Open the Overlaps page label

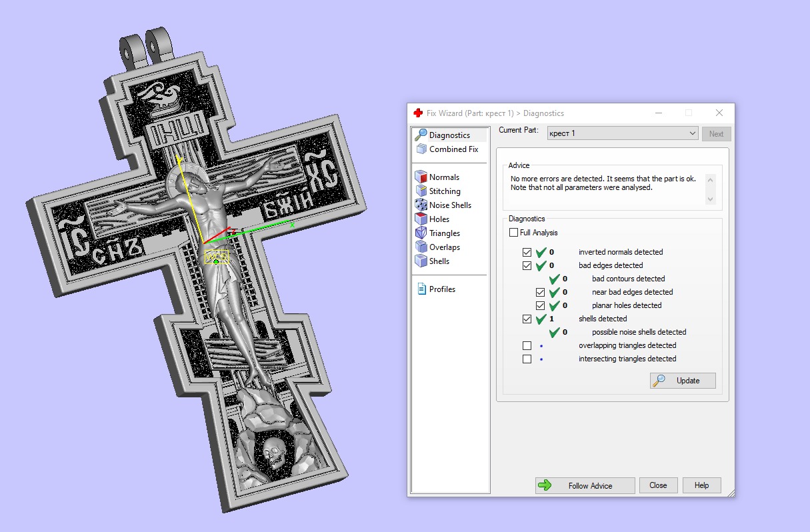pos(445,247)
